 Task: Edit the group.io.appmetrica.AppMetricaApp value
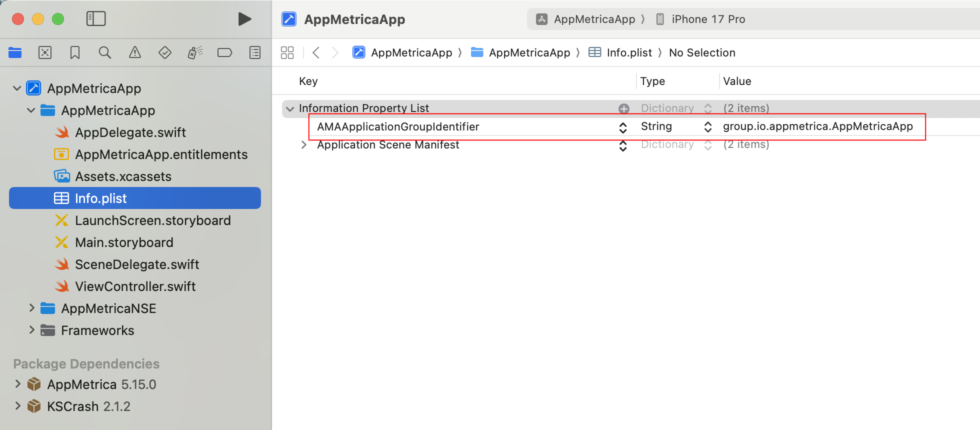[x=817, y=126]
